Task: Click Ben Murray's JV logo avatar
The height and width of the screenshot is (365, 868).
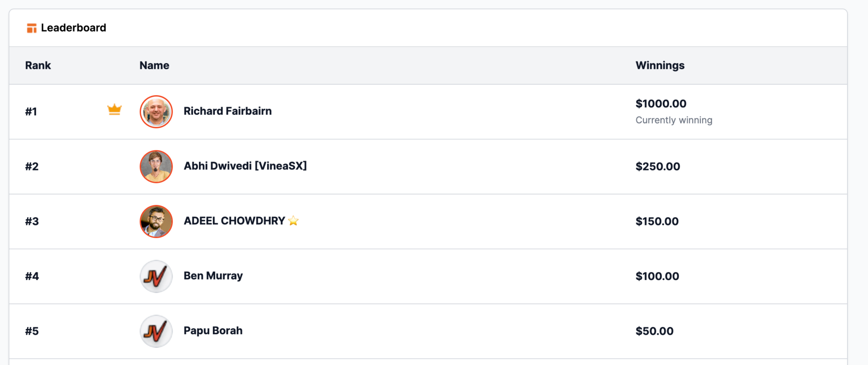Action: pos(156,276)
